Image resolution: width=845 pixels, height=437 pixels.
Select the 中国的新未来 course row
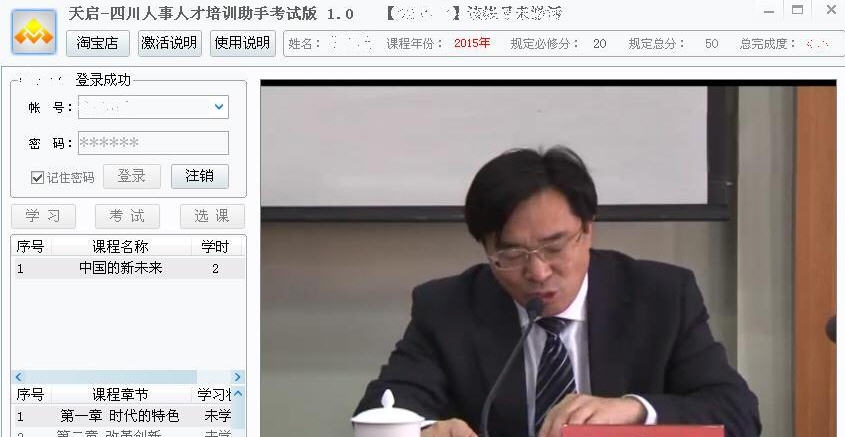click(x=128, y=268)
